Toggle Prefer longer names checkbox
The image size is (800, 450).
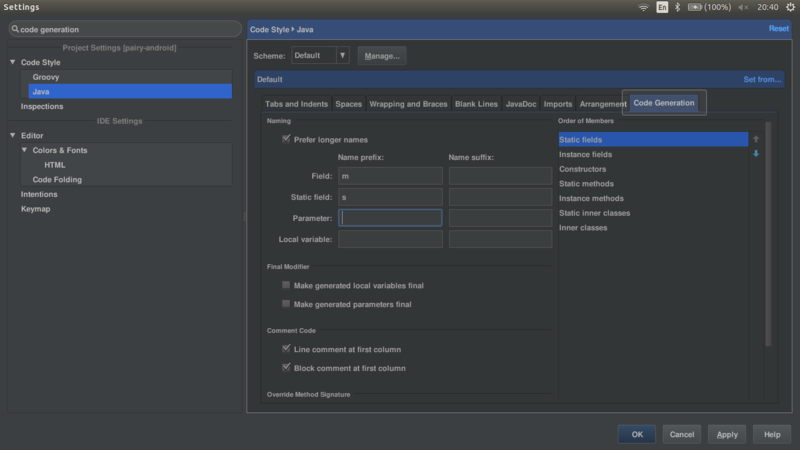point(286,139)
